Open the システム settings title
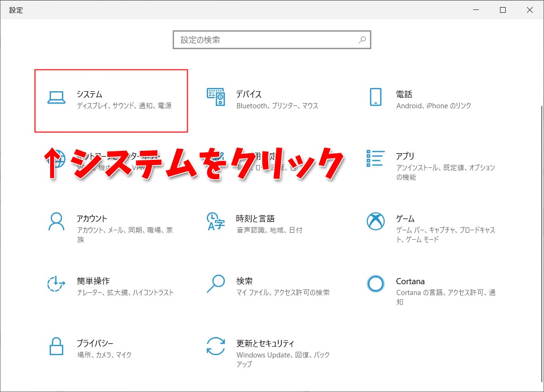Viewport: 544px width, 392px height. (89, 95)
